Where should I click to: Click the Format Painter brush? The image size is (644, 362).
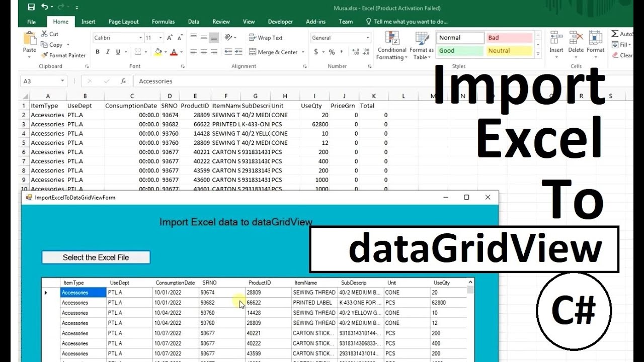[45, 55]
